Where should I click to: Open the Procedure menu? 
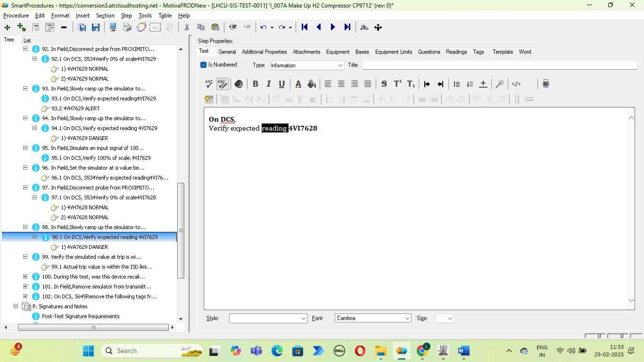point(16,16)
